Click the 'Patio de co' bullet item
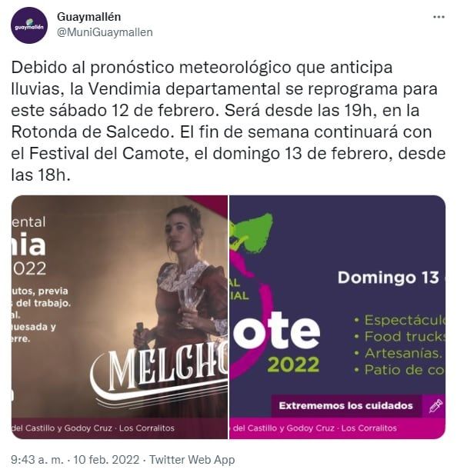The width and height of the screenshot is (457, 476). tap(399, 370)
